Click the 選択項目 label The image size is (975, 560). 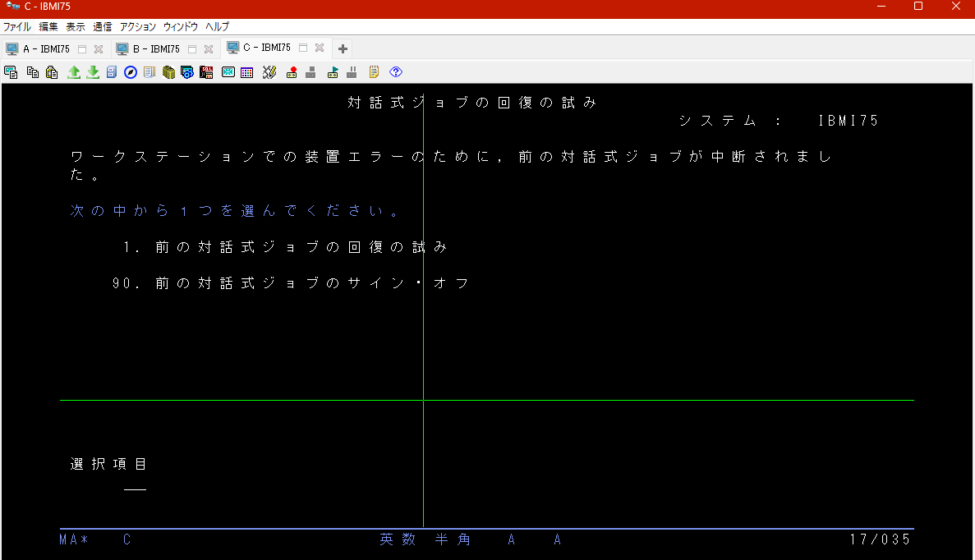(108, 464)
